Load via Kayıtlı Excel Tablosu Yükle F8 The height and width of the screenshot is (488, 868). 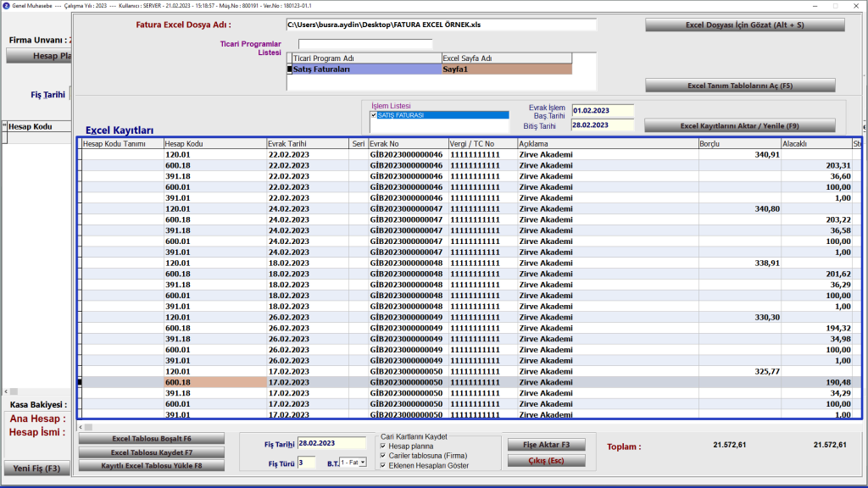click(152, 465)
